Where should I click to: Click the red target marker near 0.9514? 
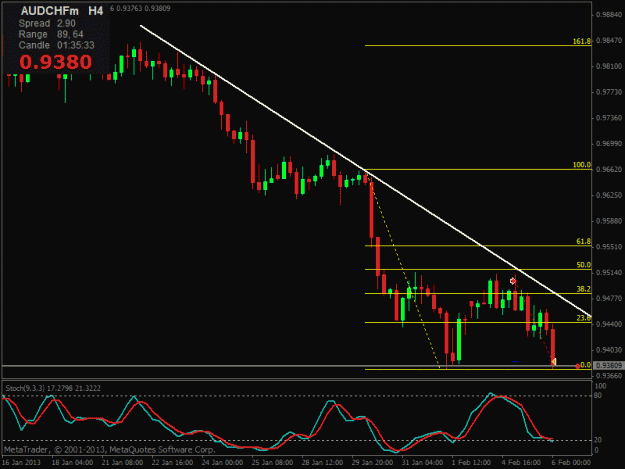click(x=513, y=281)
